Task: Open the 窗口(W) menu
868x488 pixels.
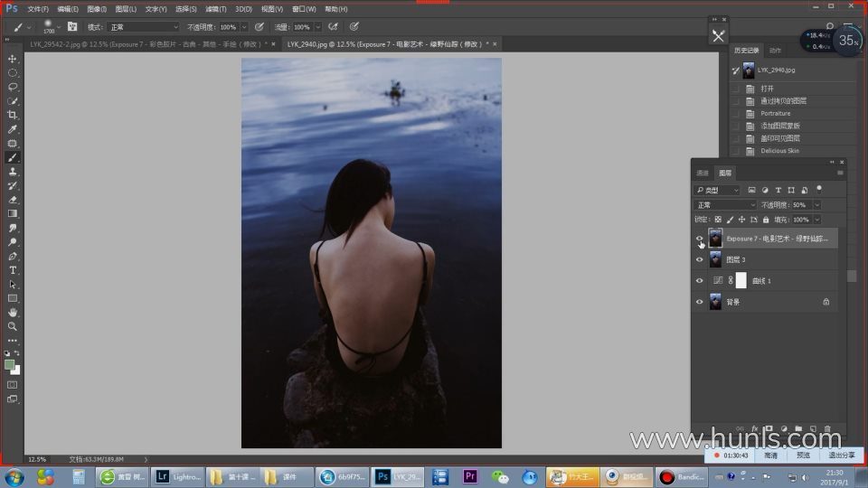Action: (304, 9)
